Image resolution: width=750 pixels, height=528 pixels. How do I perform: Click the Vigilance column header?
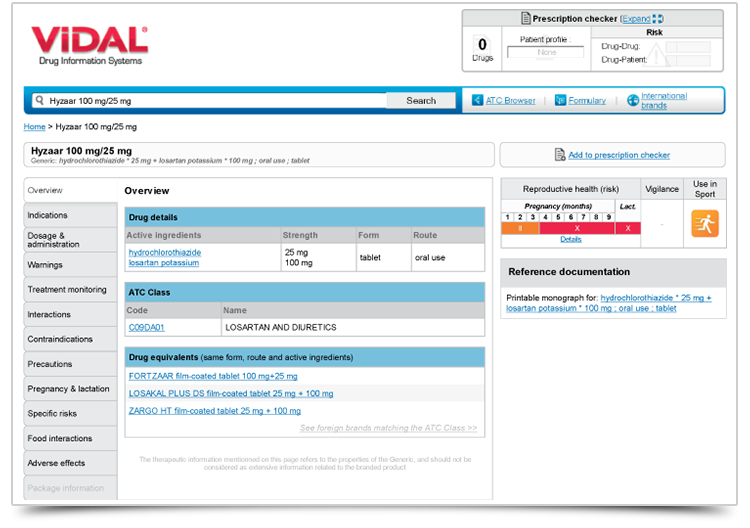(662, 189)
